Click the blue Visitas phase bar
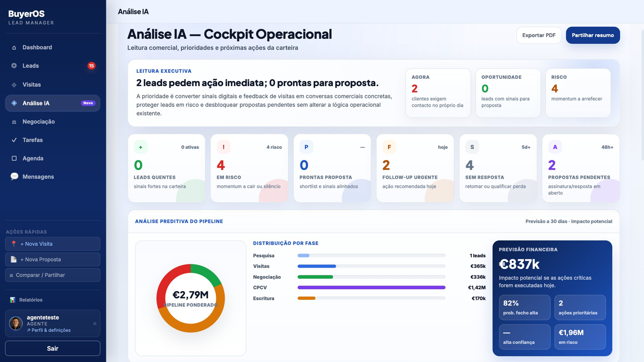The image size is (644, 362). pyautogui.click(x=316, y=266)
